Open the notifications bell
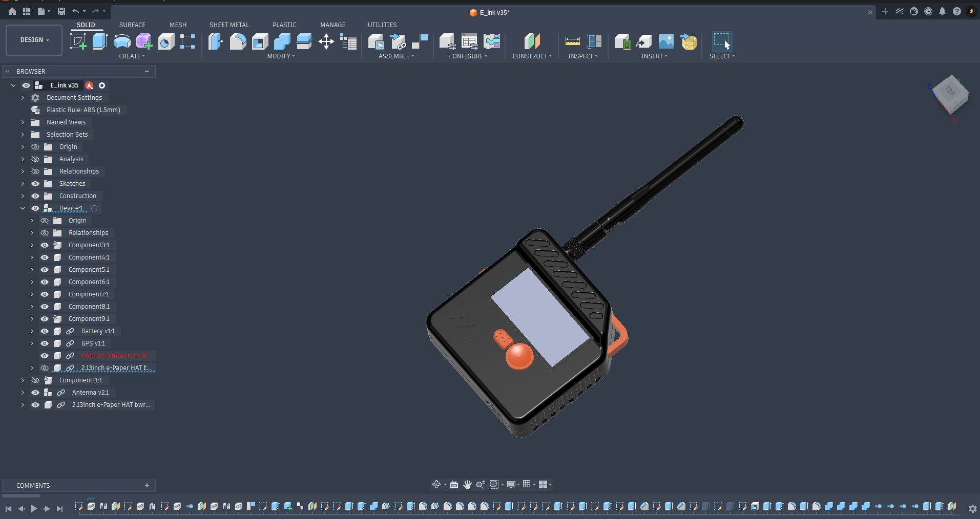The height and width of the screenshot is (519, 980). (x=942, y=11)
